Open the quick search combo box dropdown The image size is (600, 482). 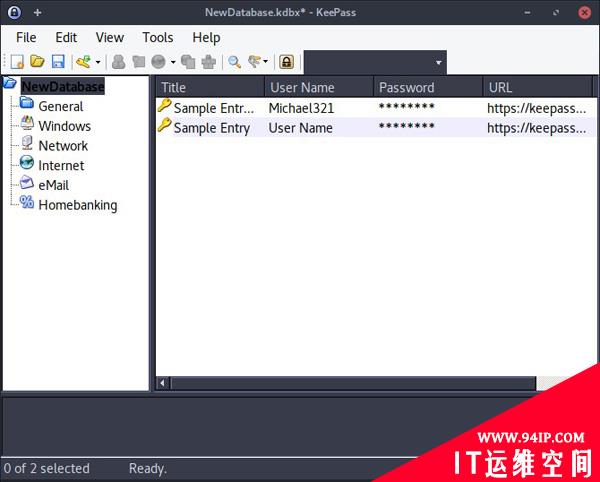coord(439,62)
